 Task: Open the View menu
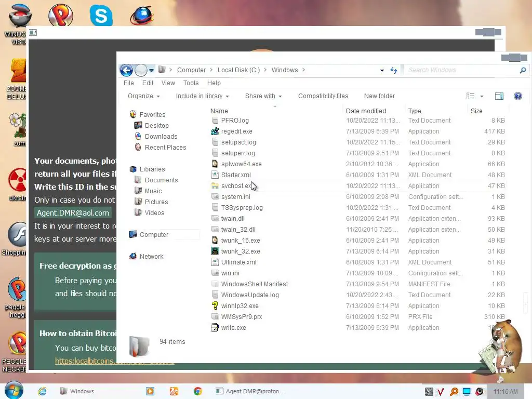point(168,83)
